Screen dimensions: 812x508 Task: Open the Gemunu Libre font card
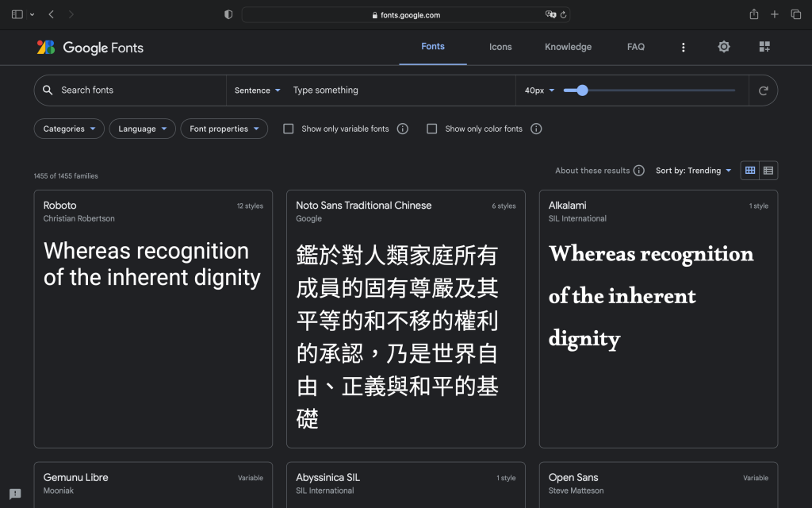click(x=153, y=485)
